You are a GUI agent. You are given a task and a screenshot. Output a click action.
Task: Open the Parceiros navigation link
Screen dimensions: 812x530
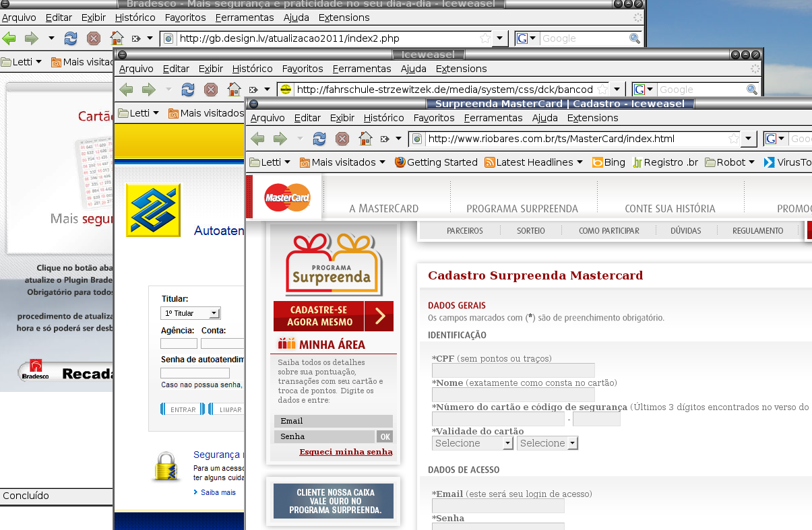[465, 231]
